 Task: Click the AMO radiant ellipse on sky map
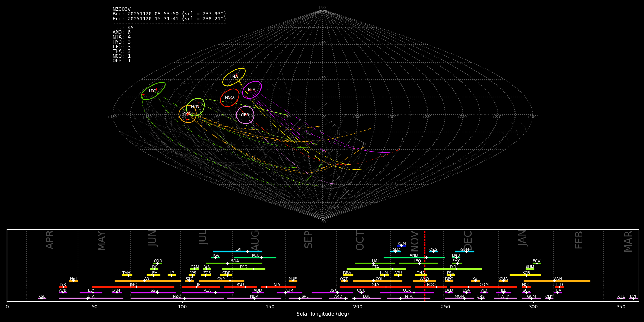pos(187,114)
